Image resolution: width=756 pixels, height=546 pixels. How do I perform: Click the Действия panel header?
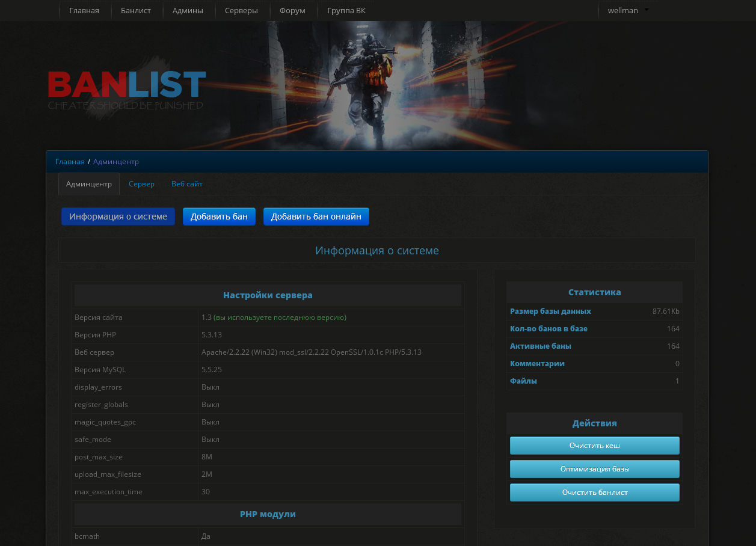[594, 423]
